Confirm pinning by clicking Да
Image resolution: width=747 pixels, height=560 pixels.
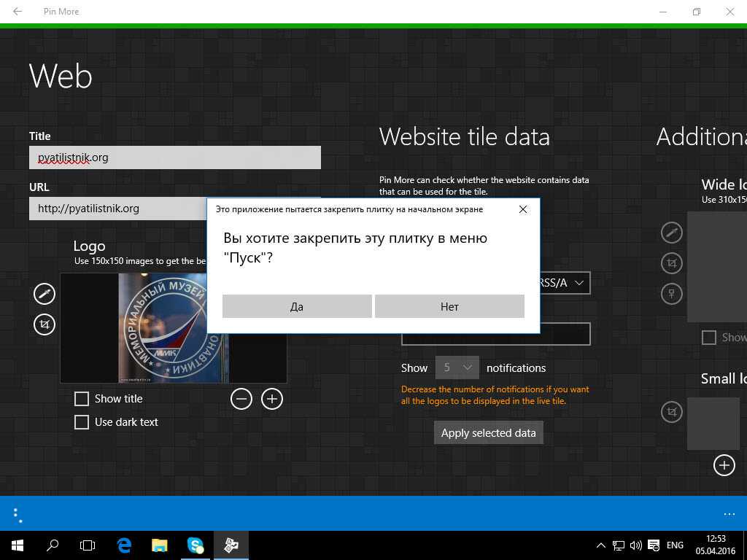point(297,306)
